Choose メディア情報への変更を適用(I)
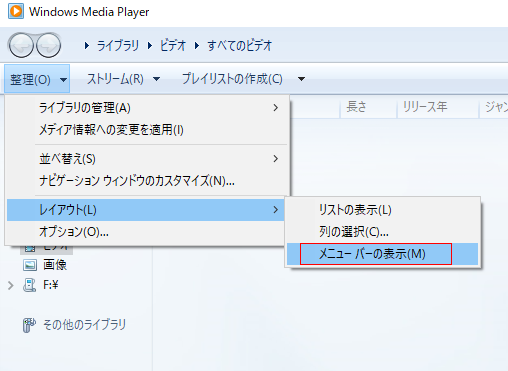The height and width of the screenshot is (371, 508). [x=147, y=130]
